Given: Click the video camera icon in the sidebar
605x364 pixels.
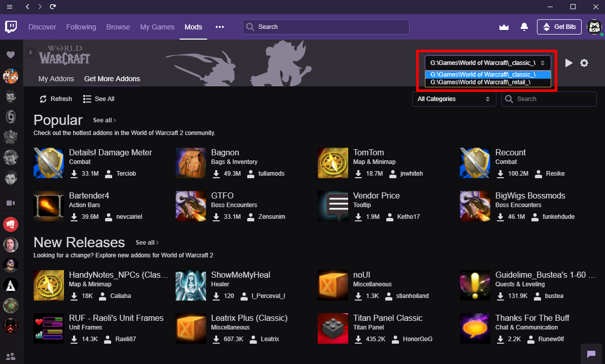Looking at the screenshot, I should pyautogui.click(x=11, y=203).
